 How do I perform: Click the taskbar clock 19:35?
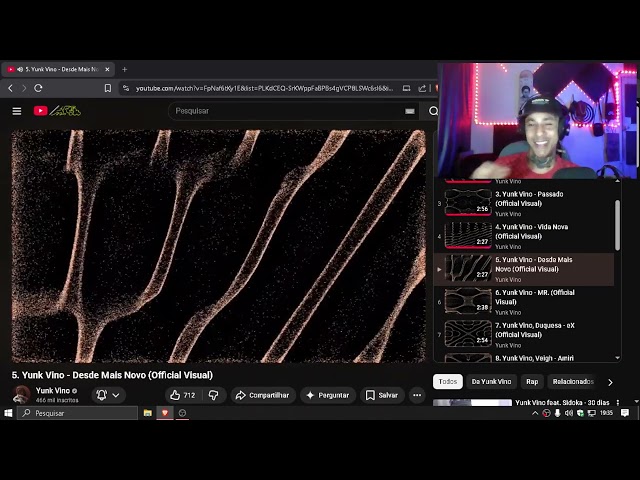point(606,413)
